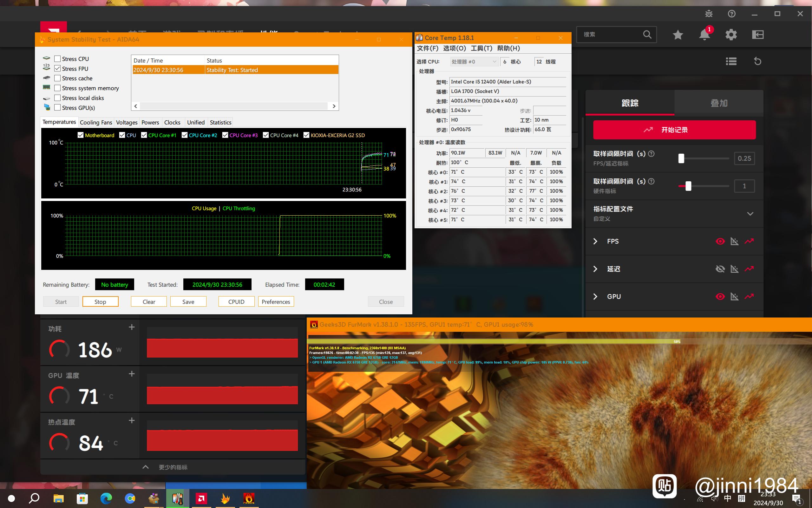Switch to Core Temp on the taskbar
Viewport: 812px width, 508px height.
(x=178, y=498)
